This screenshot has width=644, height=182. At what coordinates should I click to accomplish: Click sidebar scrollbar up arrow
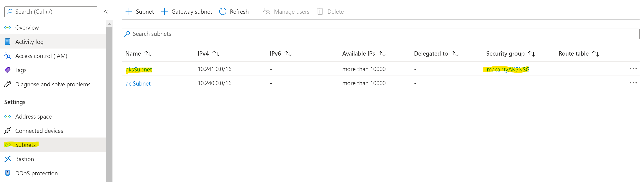click(x=109, y=24)
